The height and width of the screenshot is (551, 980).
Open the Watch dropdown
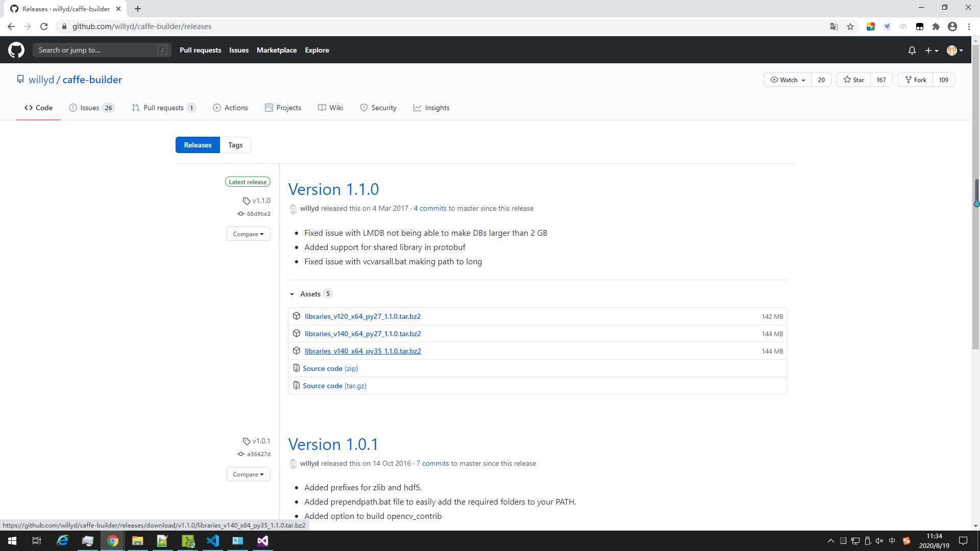(788, 80)
